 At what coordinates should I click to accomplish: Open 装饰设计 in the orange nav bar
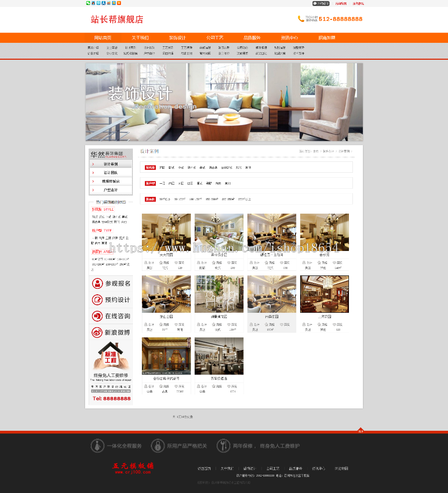click(177, 38)
